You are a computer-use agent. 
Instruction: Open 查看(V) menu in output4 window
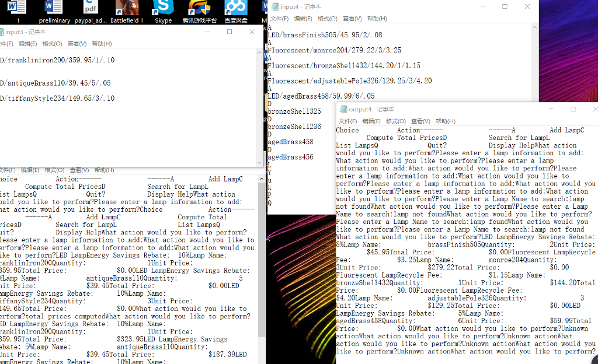point(420,121)
